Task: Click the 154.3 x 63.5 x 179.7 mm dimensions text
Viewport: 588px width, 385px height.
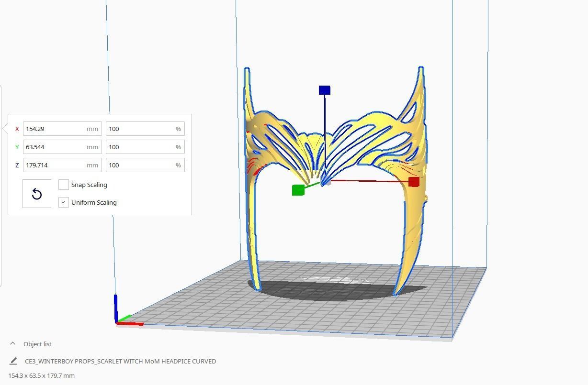Action: pos(42,375)
